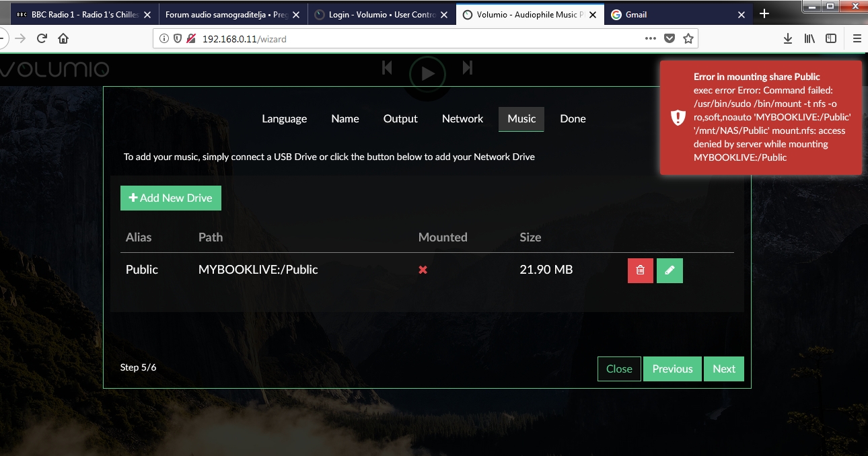This screenshot has width=868, height=456.
Task: Open tracking protection shield icon
Action: (178, 39)
